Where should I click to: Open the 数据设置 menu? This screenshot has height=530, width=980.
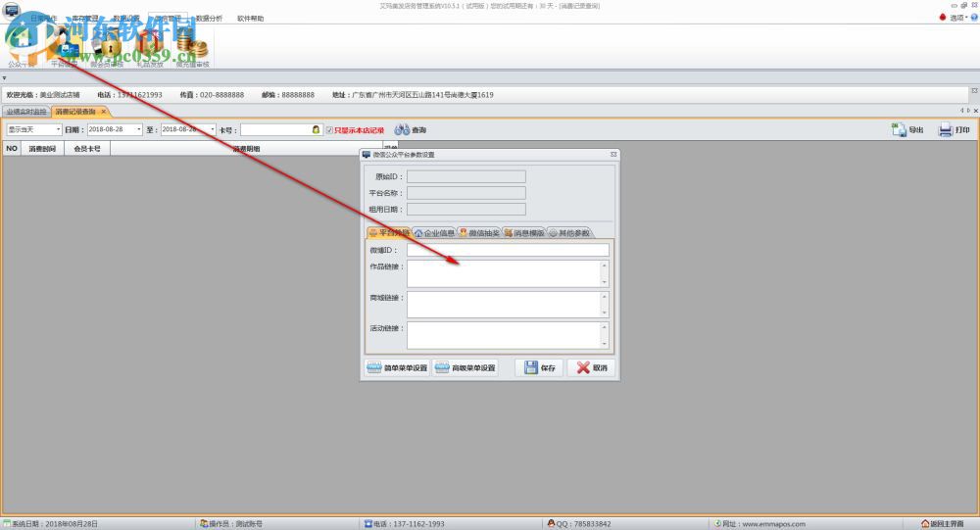126,19
